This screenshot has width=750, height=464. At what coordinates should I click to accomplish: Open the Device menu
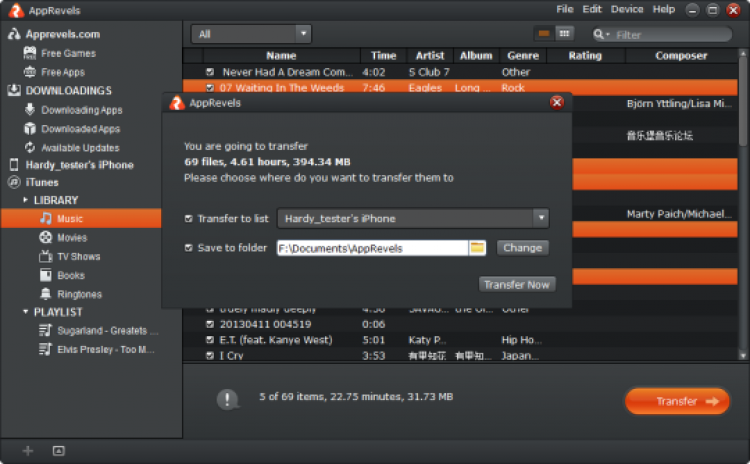pos(627,9)
